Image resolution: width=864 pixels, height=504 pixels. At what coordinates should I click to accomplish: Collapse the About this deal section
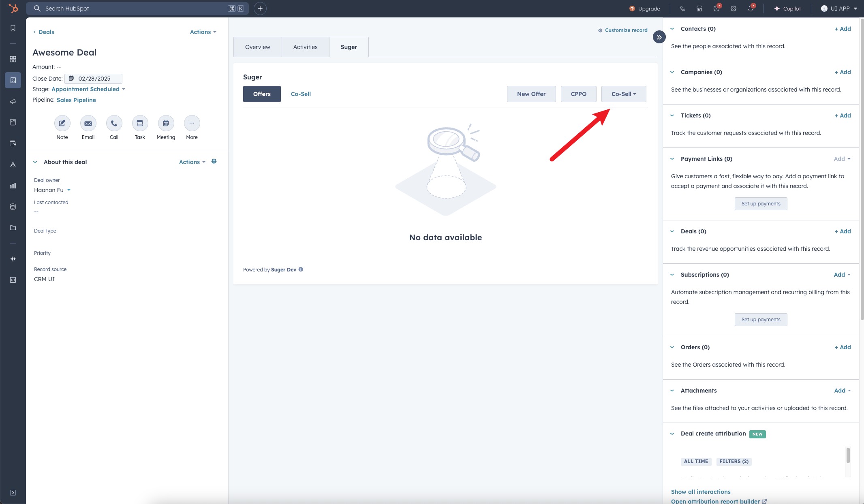coord(35,162)
